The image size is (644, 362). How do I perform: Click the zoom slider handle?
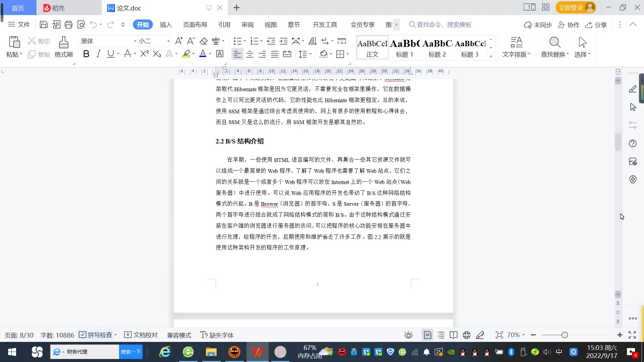(565, 335)
